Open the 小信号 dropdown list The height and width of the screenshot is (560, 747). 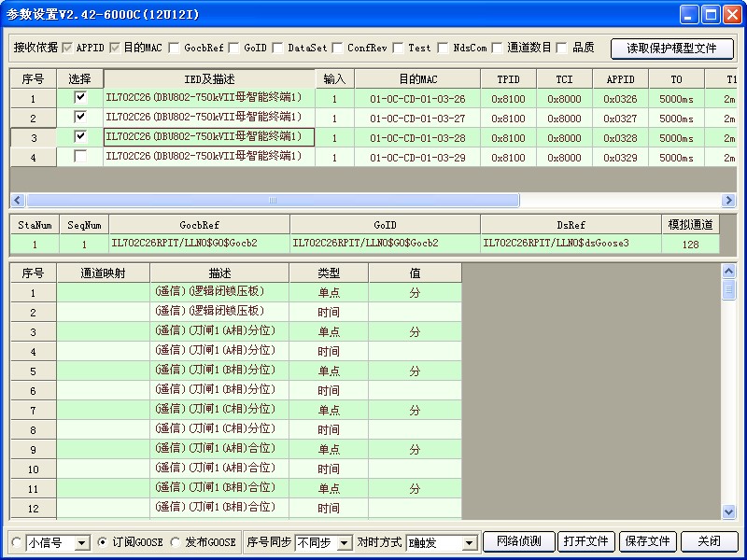(81, 542)
